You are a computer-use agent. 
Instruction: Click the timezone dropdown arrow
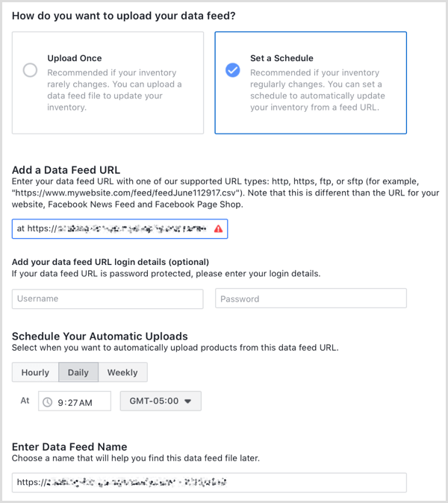(x=188, y=402)
